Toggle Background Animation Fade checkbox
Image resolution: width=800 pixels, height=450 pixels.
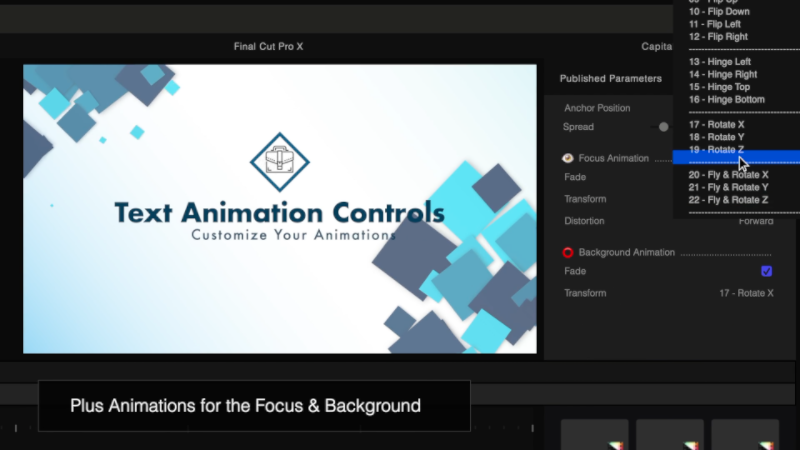(766, 271)
